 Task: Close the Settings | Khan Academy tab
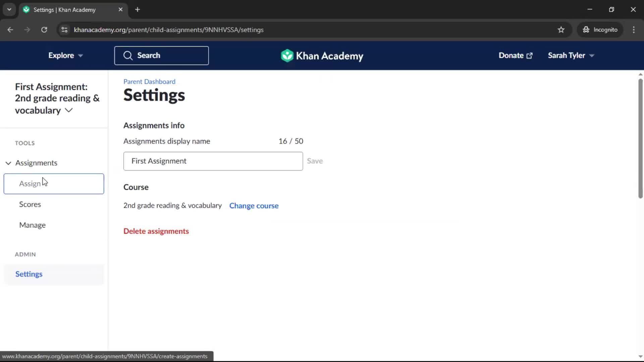tap(120, 9)
